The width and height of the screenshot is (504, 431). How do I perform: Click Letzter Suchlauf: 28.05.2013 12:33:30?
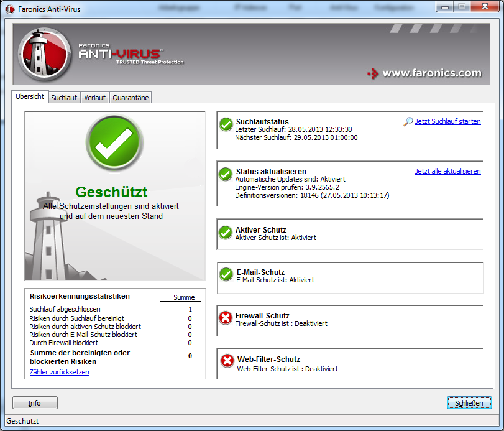tap(293, 129)
